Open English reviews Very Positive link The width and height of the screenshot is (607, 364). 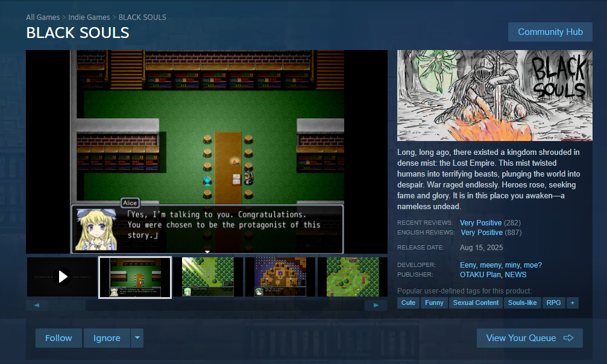(482, 233)
